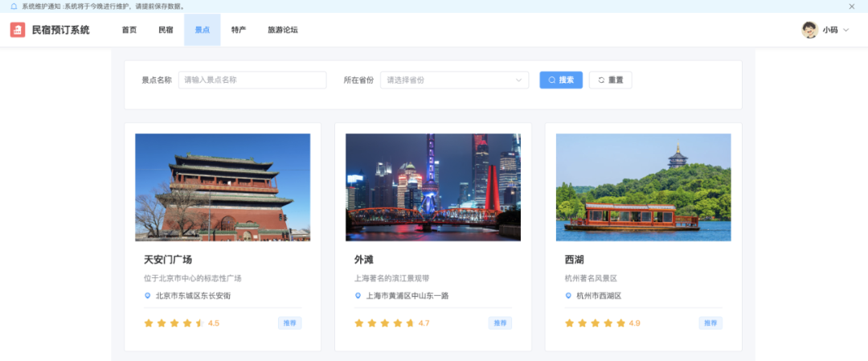Screen dimensions: 868x361
Task: Click the 小码 username text
Action: (829, 31)
